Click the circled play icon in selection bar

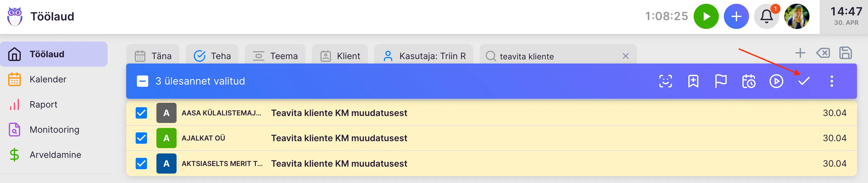776,81
